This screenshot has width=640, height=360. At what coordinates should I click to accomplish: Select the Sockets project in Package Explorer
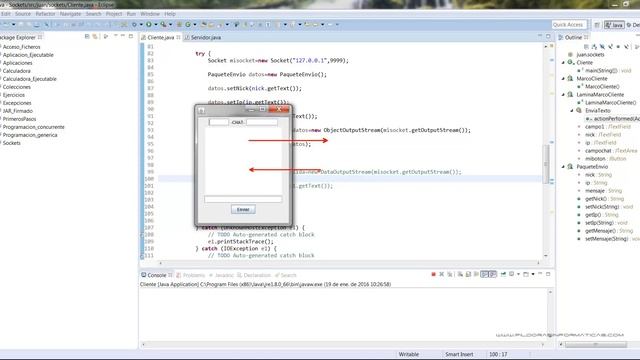click(x=11, y=143)
